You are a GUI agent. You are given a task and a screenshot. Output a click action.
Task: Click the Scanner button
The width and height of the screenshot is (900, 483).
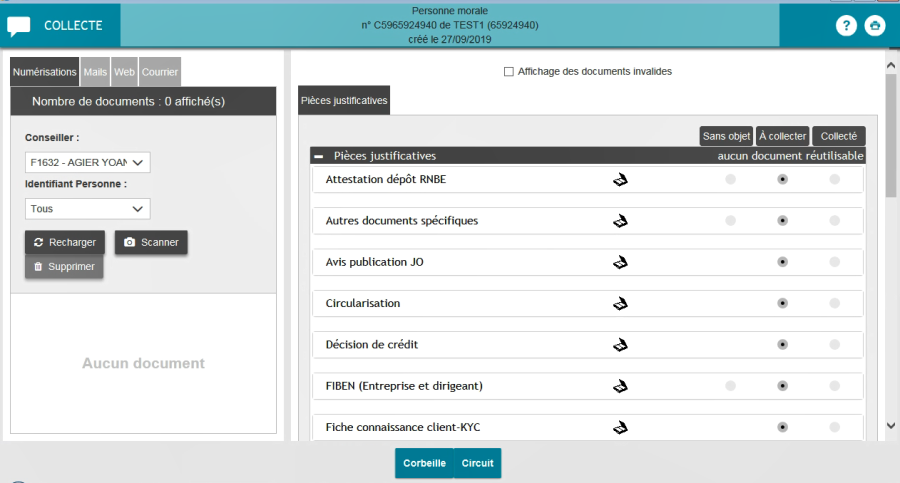(x=151, y=243)
